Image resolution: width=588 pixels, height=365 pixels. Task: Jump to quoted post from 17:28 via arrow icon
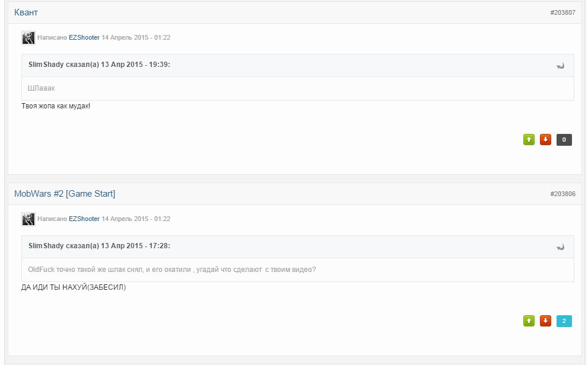[x=560, y=247]
